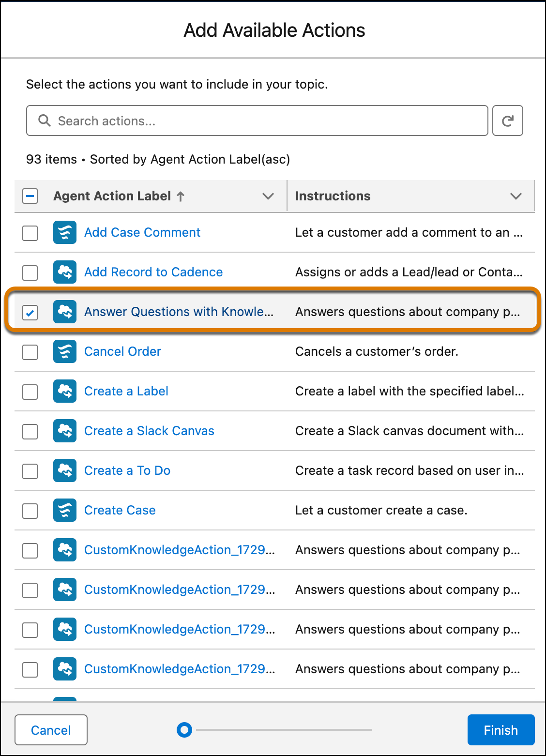The height and width of the screenshot is (756, 546).
Task: Open the first CustomKnowledgeAction_1729 link
Action: pos(179,550)
